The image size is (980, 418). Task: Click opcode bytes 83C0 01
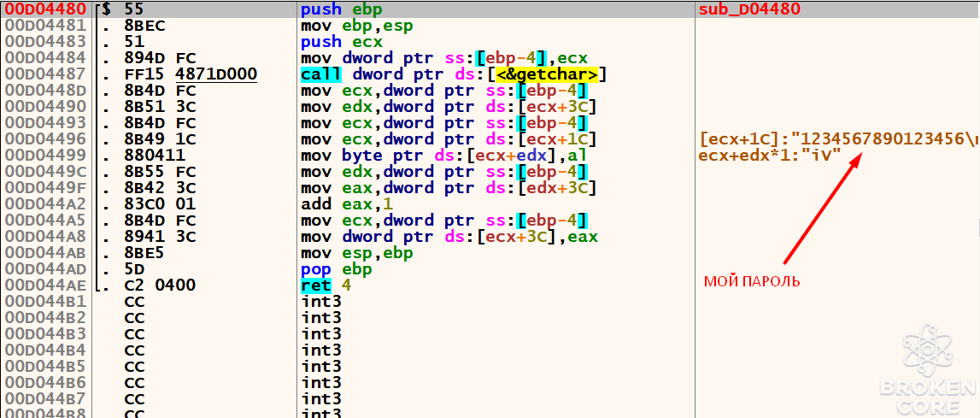[161, 205]
